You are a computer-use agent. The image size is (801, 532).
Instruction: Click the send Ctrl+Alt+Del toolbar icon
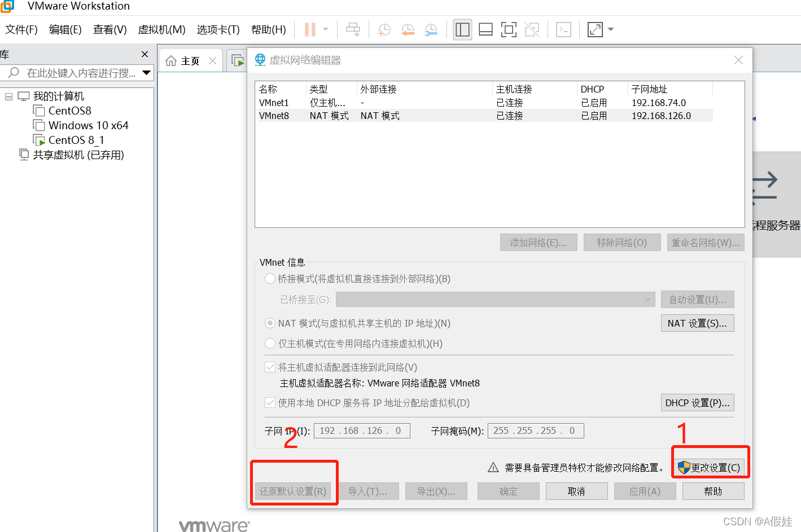click(353, 29)
